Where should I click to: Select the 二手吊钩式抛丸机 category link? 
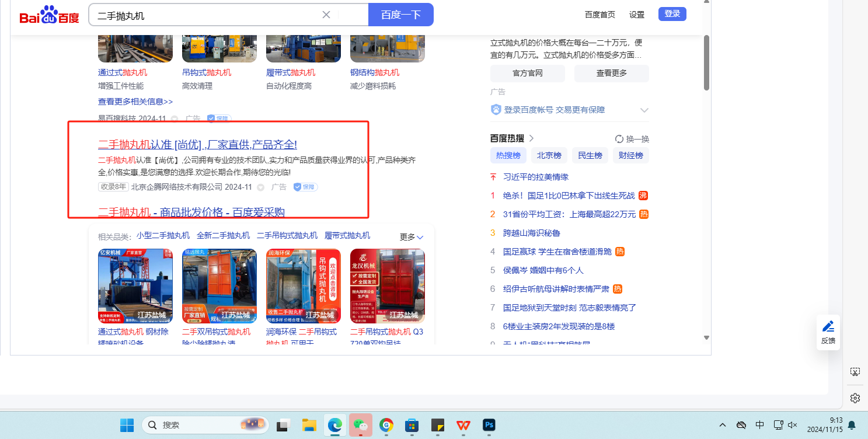(x=287, y=236)
